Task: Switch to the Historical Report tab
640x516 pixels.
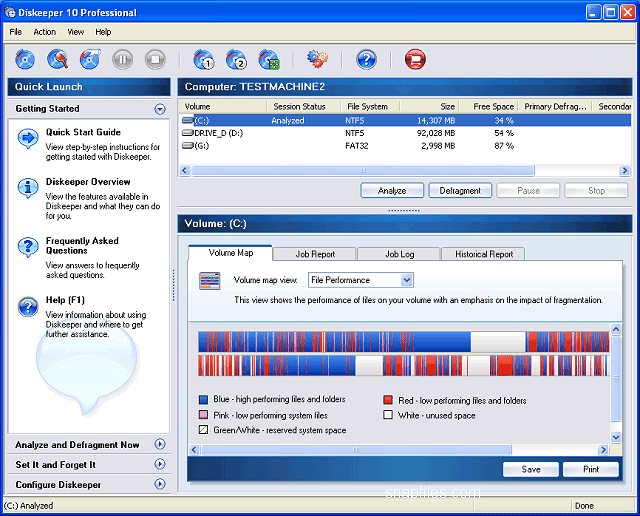Action: (x=483, y=254)
